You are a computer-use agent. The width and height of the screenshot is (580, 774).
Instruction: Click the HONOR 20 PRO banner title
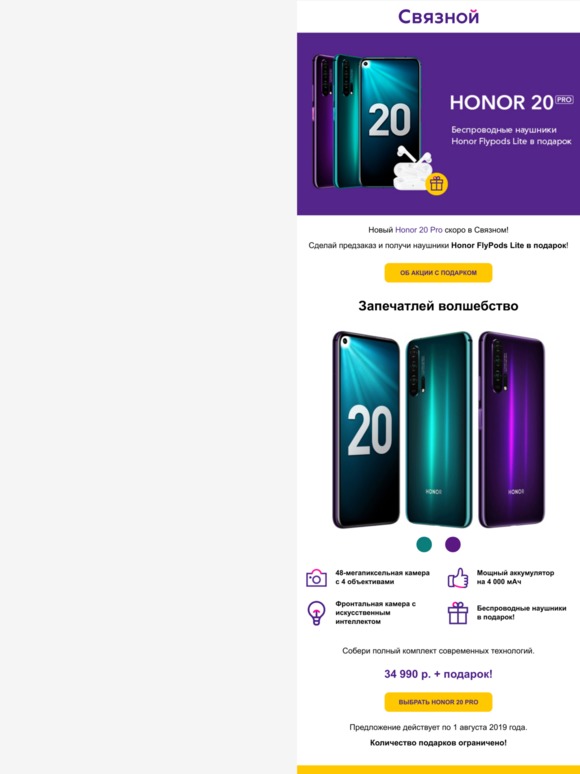511,103
